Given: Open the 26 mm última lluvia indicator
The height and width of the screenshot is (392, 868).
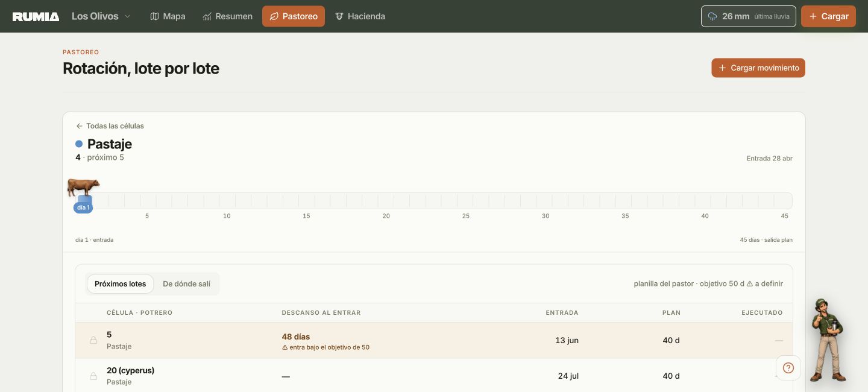Looking at the screenshot, I should [x=749, y=16].
